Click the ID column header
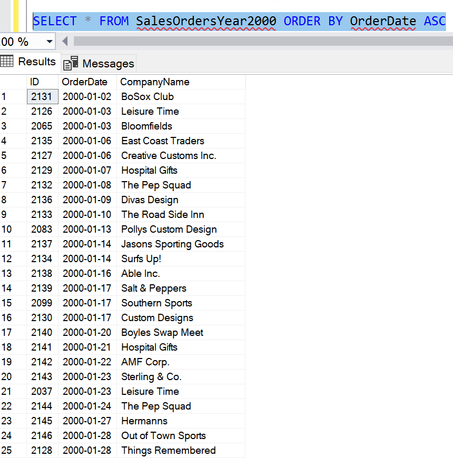The width and height of the screenshot is (453, 458). click(42, 82)
